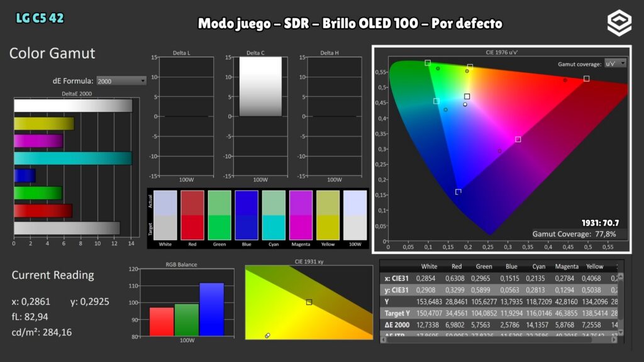644x362 pixels.
Task: Click the Magenta column header in table
Action: [567, 266]
